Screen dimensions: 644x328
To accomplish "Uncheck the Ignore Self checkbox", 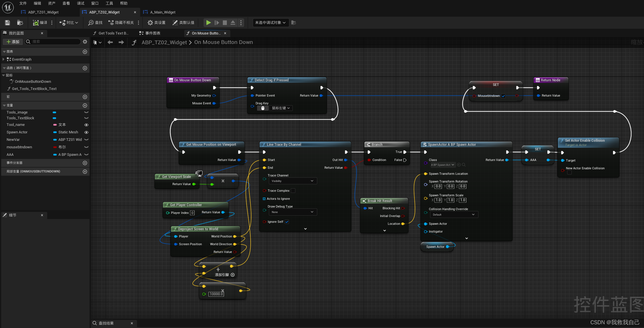I will [x=287, y=222].
